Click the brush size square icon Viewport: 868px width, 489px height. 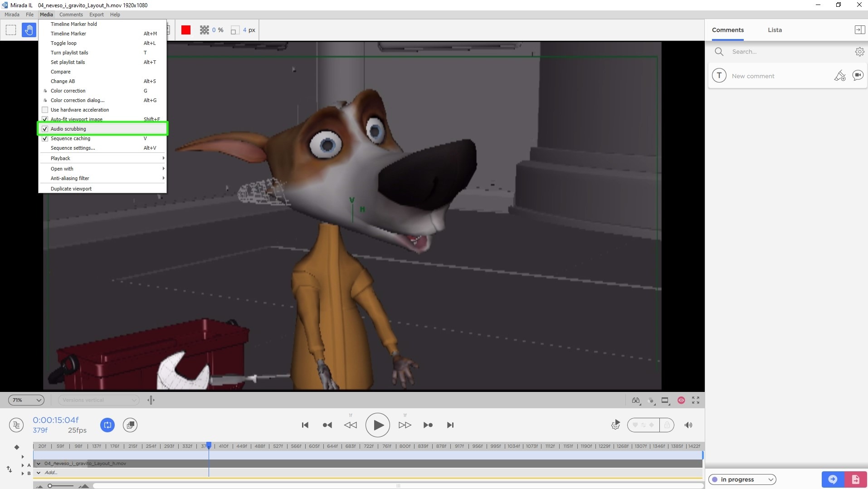(234, 30)
